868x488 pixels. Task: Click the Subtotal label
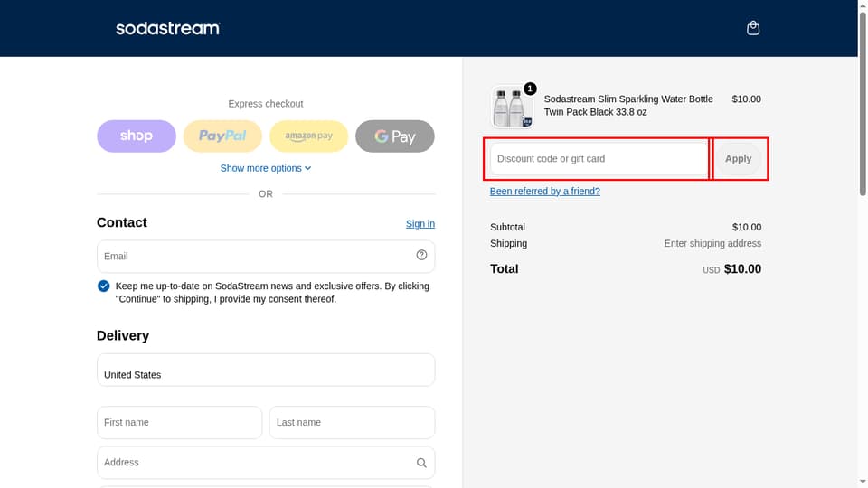(x=507, y=227)
